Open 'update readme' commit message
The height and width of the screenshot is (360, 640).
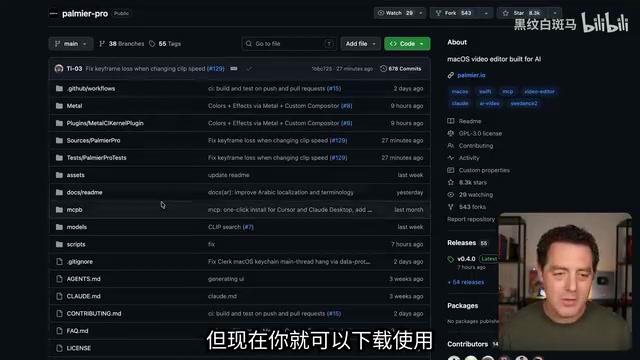[229, 175]
